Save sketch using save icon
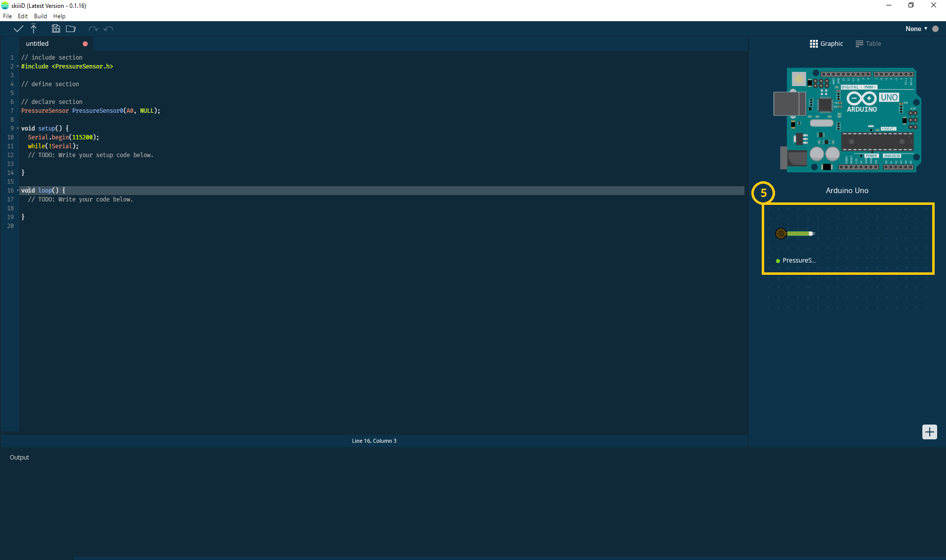 [x=55, y=29]
